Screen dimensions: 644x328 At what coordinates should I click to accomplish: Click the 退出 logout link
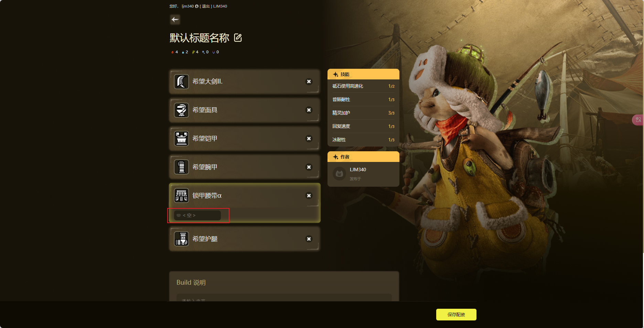click(x=206, y=6)
